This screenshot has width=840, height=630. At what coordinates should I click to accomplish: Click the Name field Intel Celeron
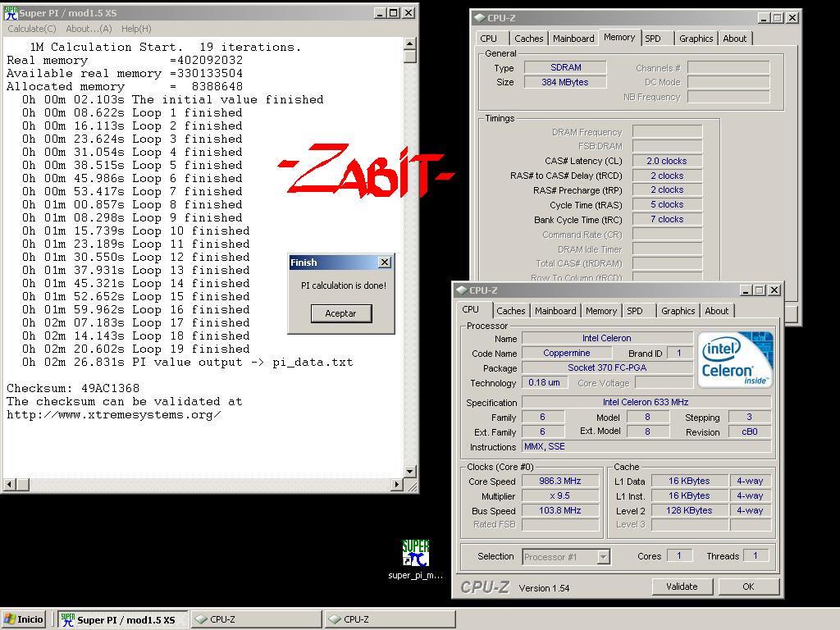(607, 338)
